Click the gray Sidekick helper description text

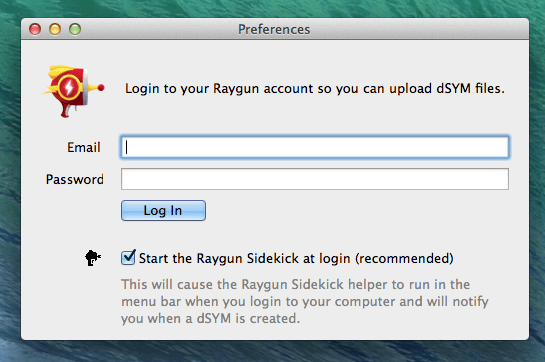(x=305, y=301)
